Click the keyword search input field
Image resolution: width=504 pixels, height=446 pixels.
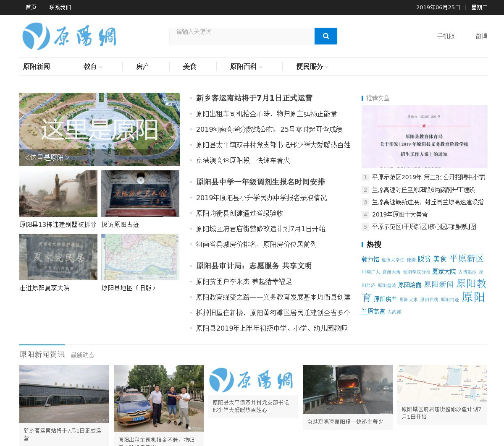241,36
